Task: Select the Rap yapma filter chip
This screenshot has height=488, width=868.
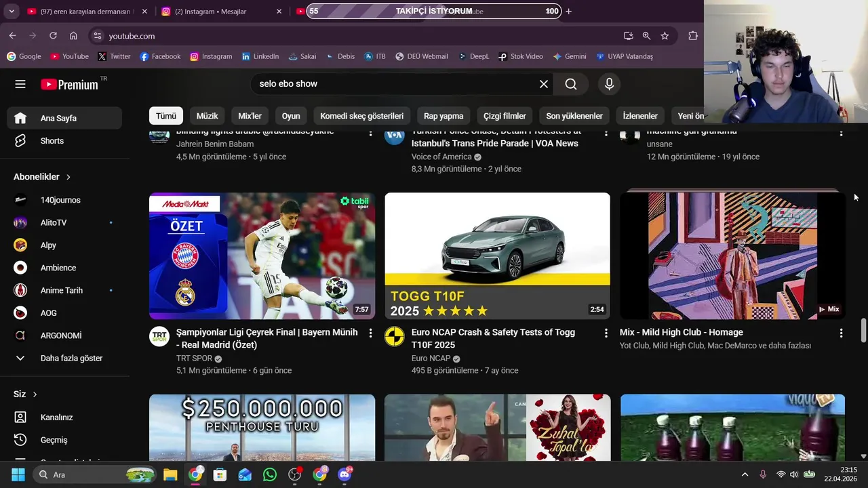Action: tap(443, 116)
